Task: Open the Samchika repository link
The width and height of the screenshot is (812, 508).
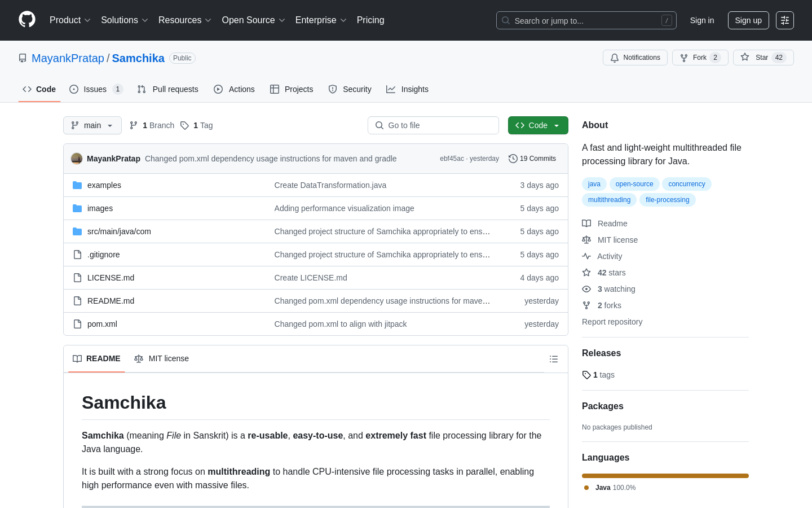Action: point(138,58)
